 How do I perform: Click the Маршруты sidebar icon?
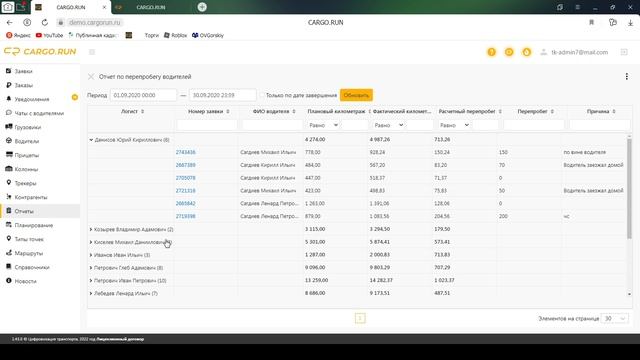click(9, 253)
